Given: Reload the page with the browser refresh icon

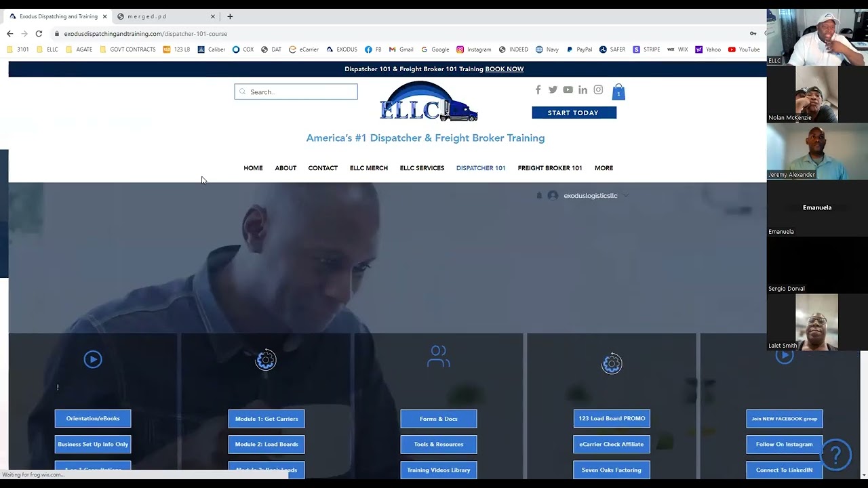Looking at the screenshot, I should (x=39, y=34).
